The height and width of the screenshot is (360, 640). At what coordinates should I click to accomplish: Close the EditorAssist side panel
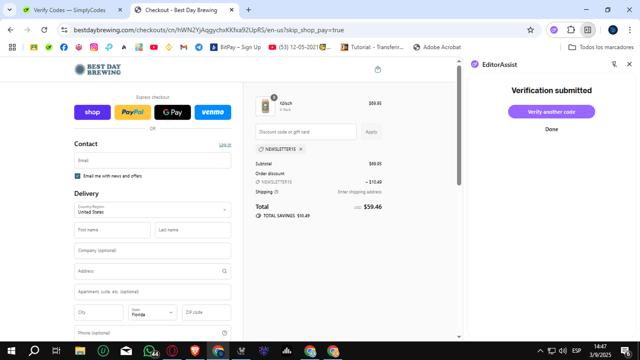[629, 64]
